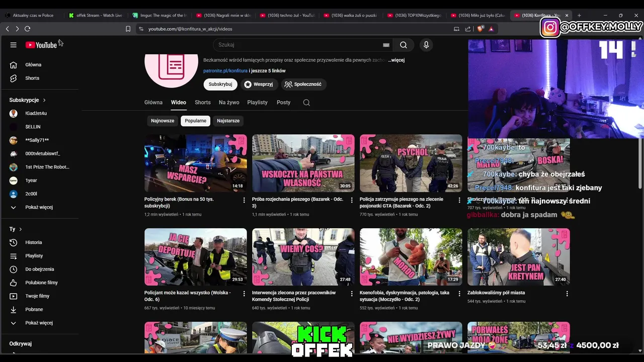Open the patronite.pl/konfitura link
This screenshot has width=644, height=362.
(x=225, y=71)
